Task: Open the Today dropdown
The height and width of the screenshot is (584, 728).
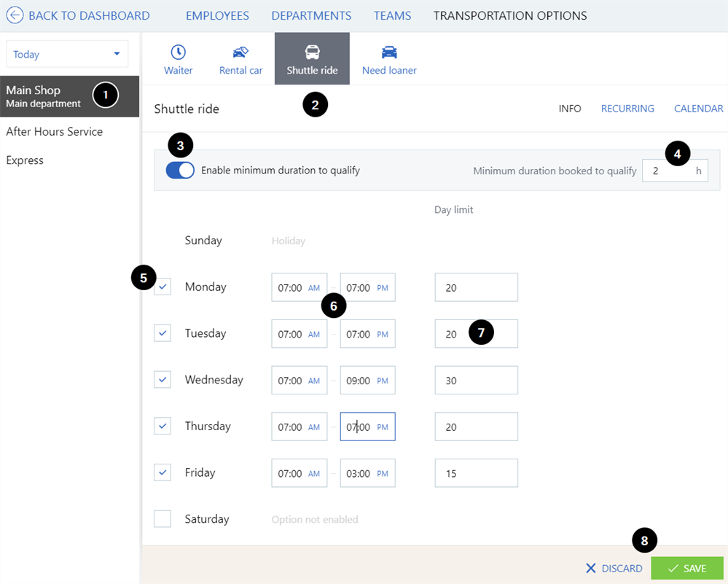Action: coord(67,54)
